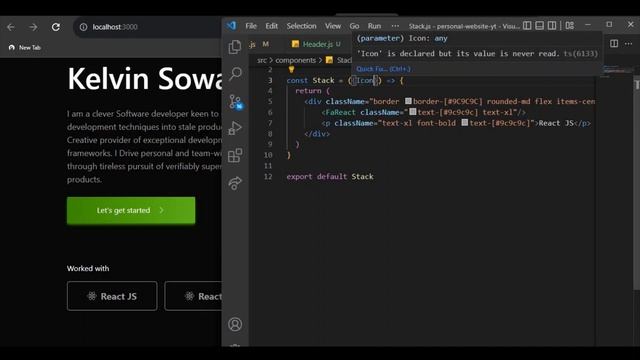This screenshot has height=360, width=640.
Task: Open the New Tab bookmark in browser
Action: click(24, 47)
